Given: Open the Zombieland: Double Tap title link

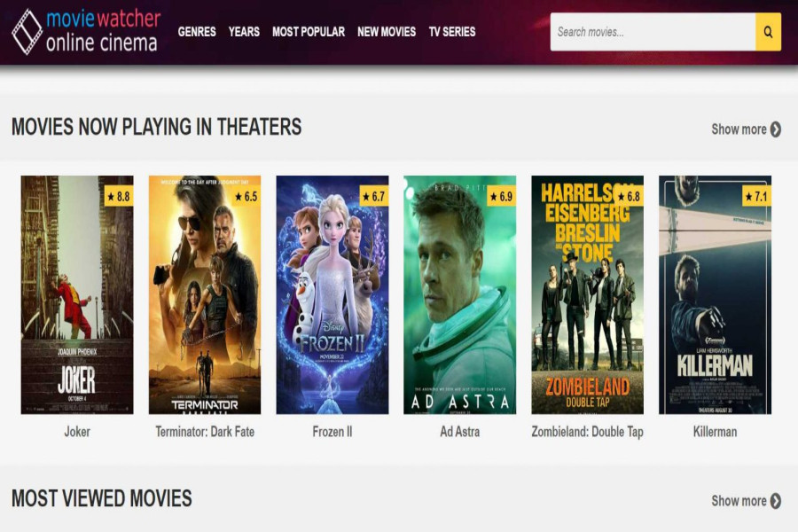Looking at the screenshot, I should [x=587, y=432].
